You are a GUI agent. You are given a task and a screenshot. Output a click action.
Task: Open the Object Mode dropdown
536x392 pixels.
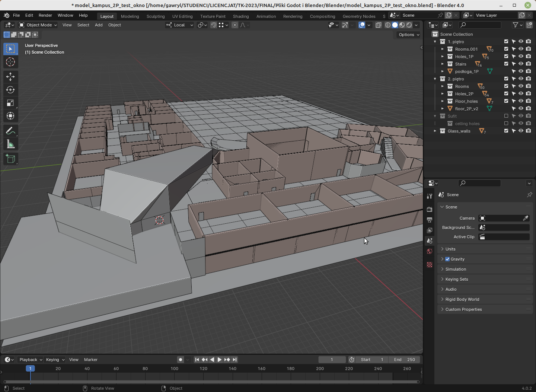click(38, 25)
